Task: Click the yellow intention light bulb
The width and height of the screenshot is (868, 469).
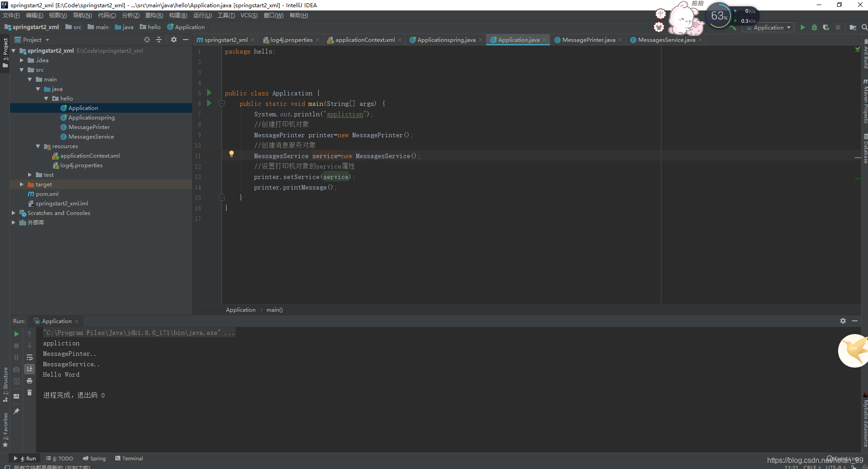Action: [x=232, y=154]
